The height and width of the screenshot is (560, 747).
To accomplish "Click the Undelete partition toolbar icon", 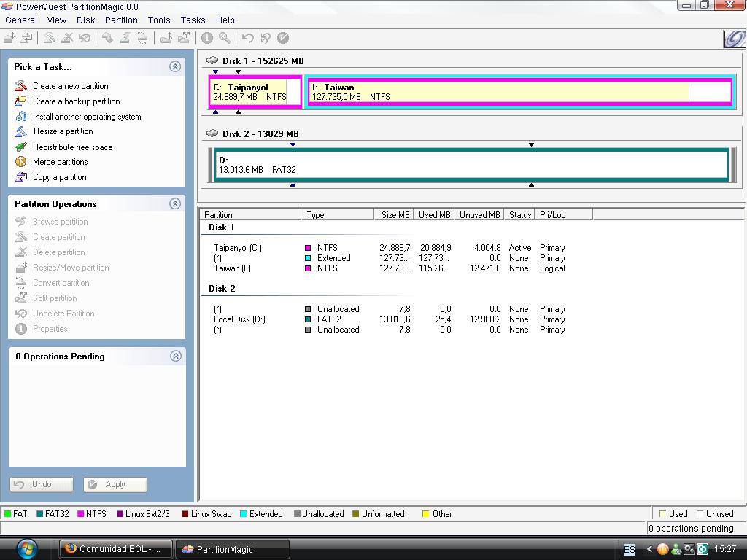I will click(x=85, y=38).
